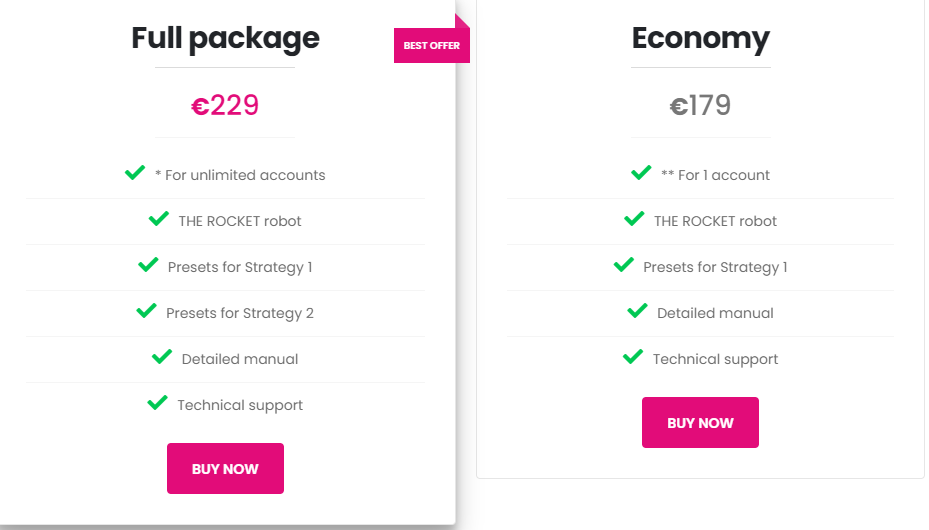Click checkmark next to Economy ROCKET robot
Image resolution: width=929 pixels, height=530 pixels.
tap(634, 219)
